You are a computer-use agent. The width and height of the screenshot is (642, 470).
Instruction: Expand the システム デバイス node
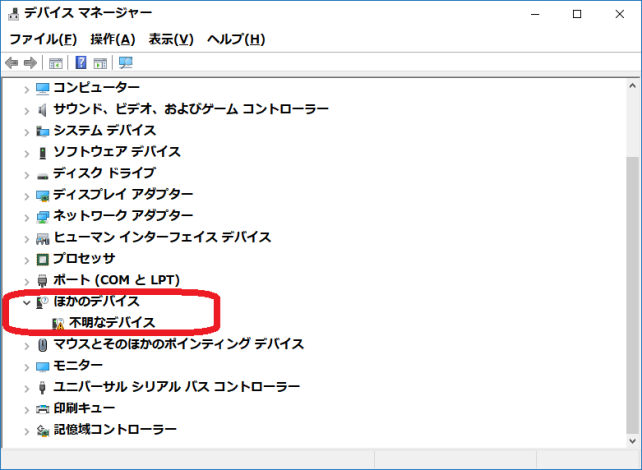tap(27, 132)
